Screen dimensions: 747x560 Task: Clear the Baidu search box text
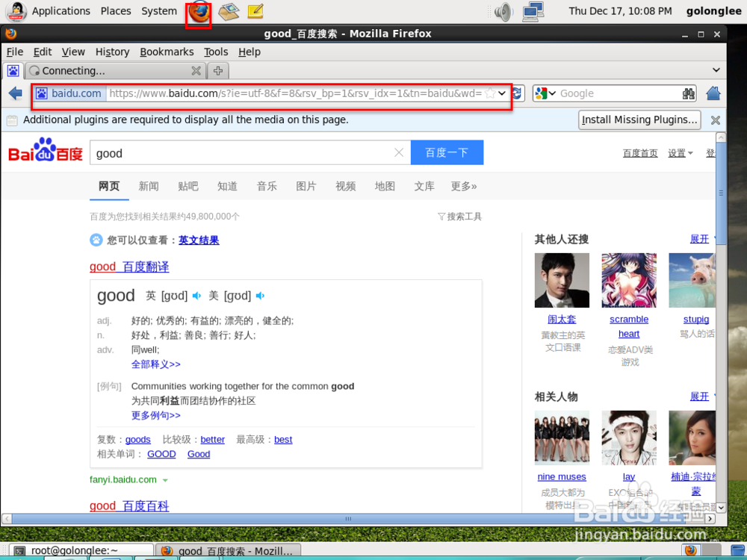[399, 152]
